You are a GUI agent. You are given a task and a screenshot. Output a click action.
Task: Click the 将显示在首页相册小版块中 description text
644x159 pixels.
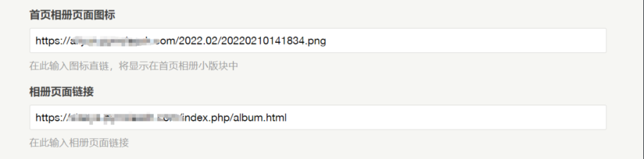tap(178, 66)
